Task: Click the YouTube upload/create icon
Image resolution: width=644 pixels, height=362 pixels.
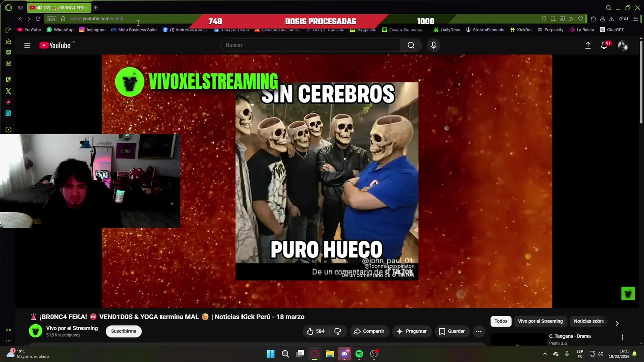Action: tap(588, 45)
